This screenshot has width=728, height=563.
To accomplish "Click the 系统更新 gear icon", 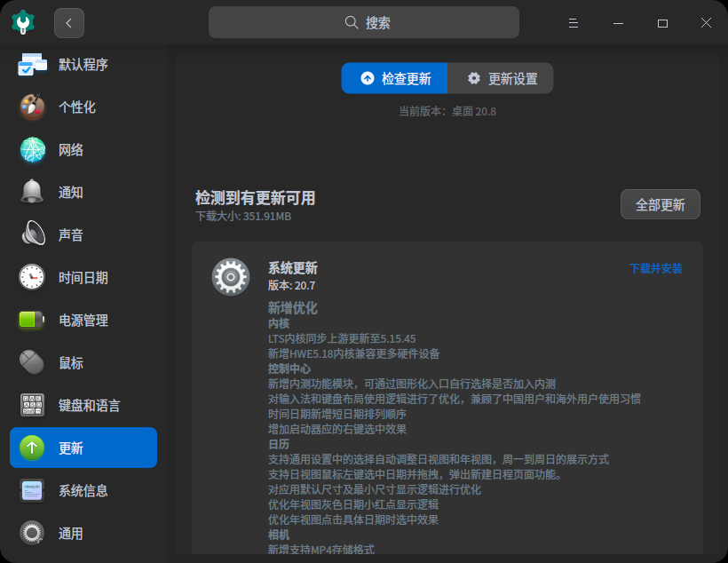I will pyautogui.click(x=231, y=277).
